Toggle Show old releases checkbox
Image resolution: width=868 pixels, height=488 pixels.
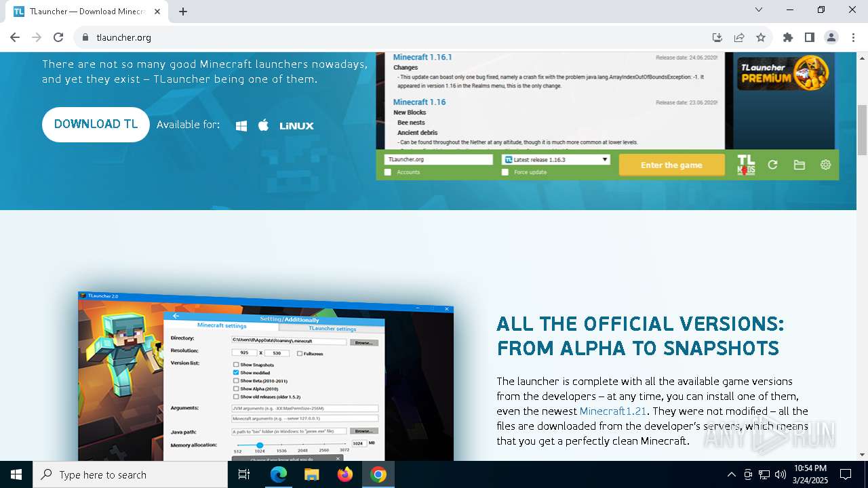tap(236, 396)
